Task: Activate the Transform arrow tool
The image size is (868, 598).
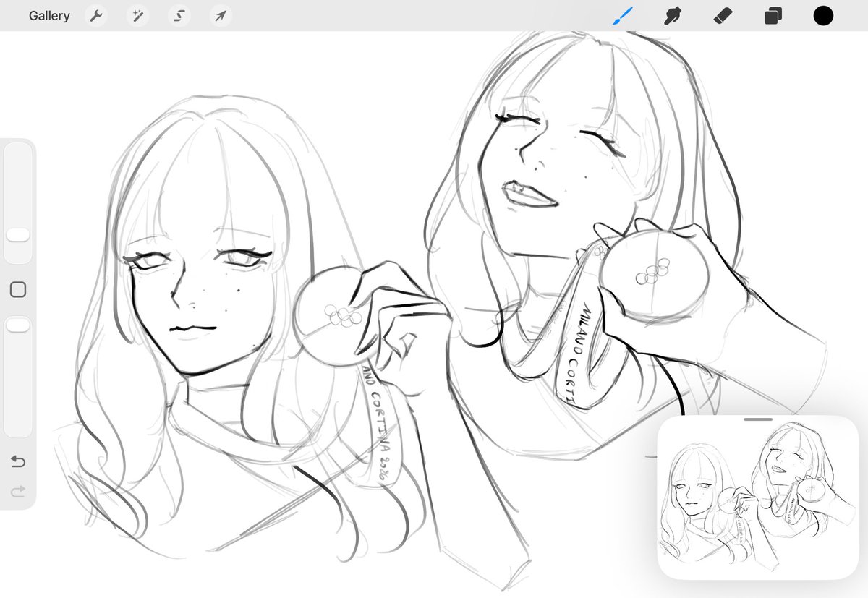Action: point(220,15)
